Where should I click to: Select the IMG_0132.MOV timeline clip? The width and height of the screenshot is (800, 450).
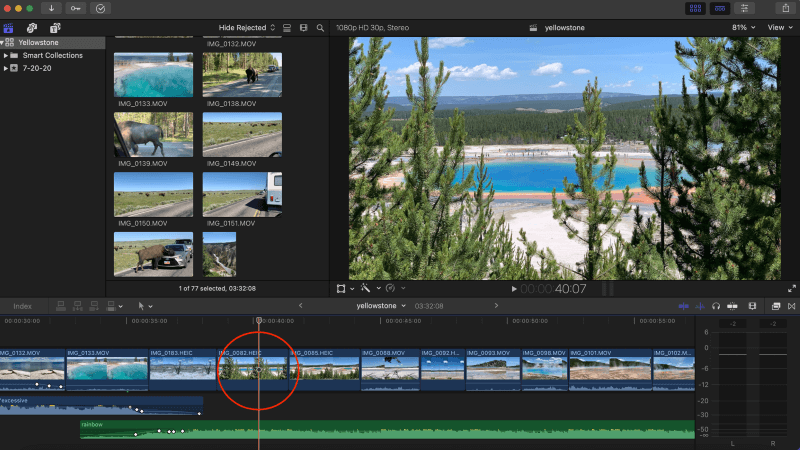click(32, 370)
